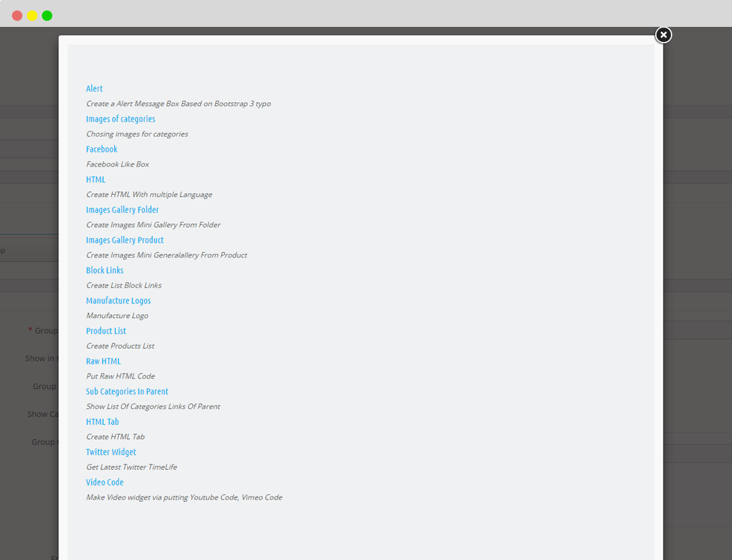Click the green maximize window dot
Viewport: 732px width, 560px height.
[x=47, y=16]
